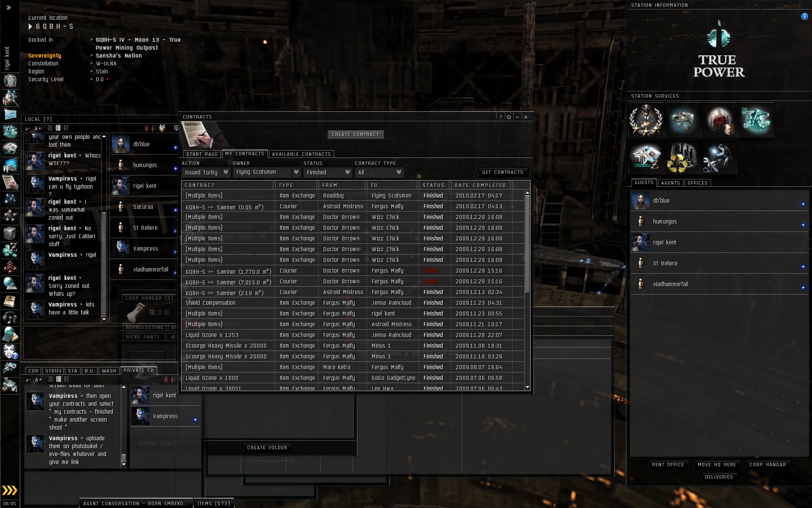Select first display mode in private channel

[x=50, y=379]
